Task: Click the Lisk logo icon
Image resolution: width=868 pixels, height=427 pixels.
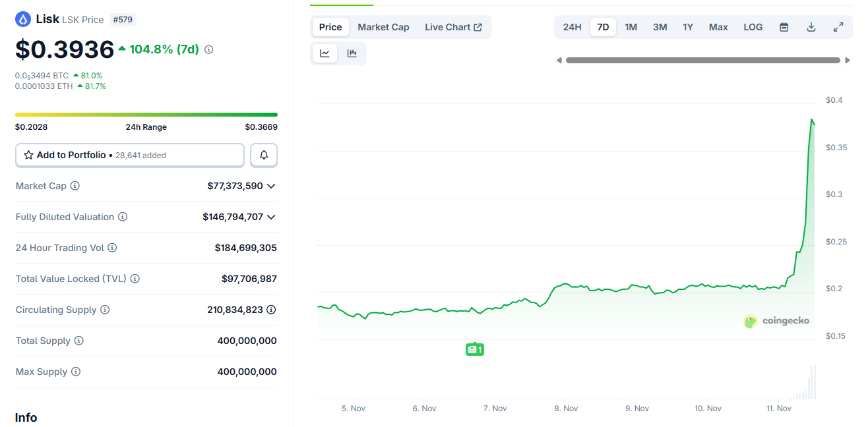Action: [23, 18]
